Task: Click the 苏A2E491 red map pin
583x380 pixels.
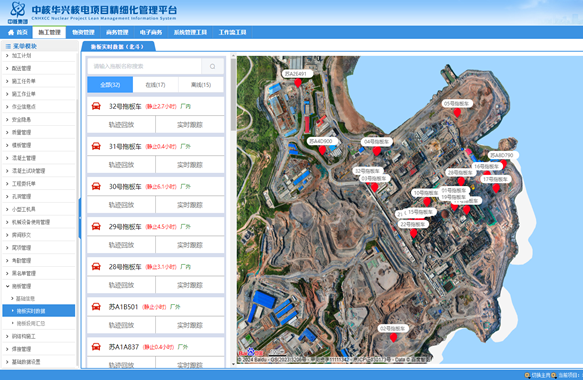Action: click(x=298, y=83)
